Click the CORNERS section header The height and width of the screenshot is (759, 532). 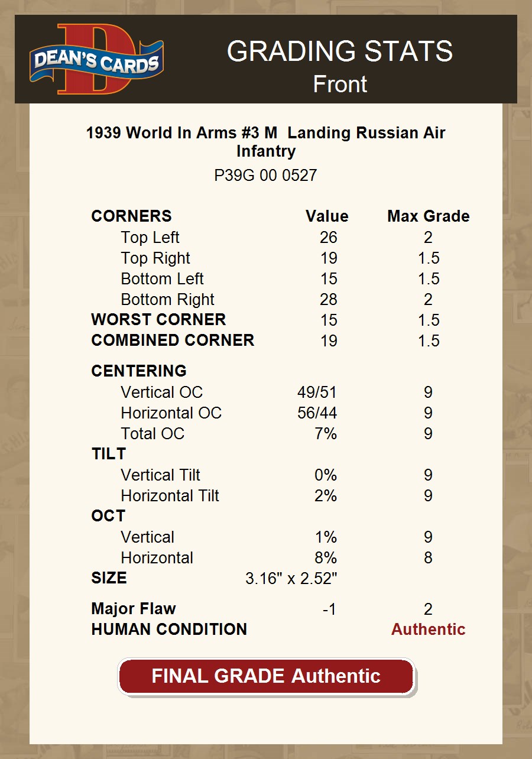pyautogui.click(x=131, y=216)
